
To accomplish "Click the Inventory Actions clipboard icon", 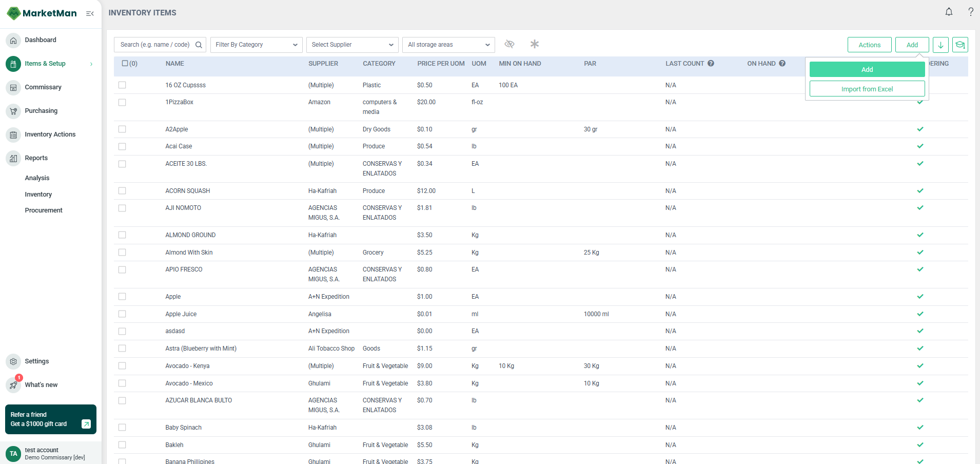I will point(13,134).
